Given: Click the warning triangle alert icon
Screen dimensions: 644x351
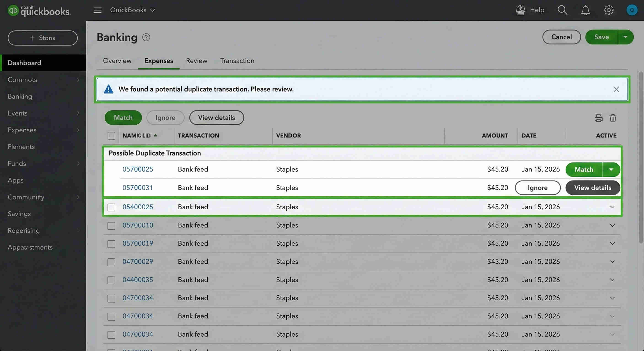Looking at the screenshot, I should pos(108,89).
